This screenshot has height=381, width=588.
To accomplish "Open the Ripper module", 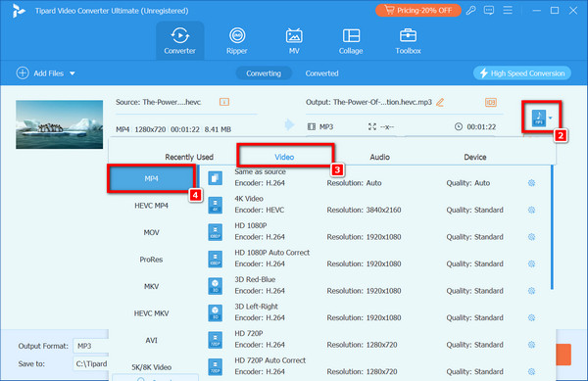I will coord(237,41).
